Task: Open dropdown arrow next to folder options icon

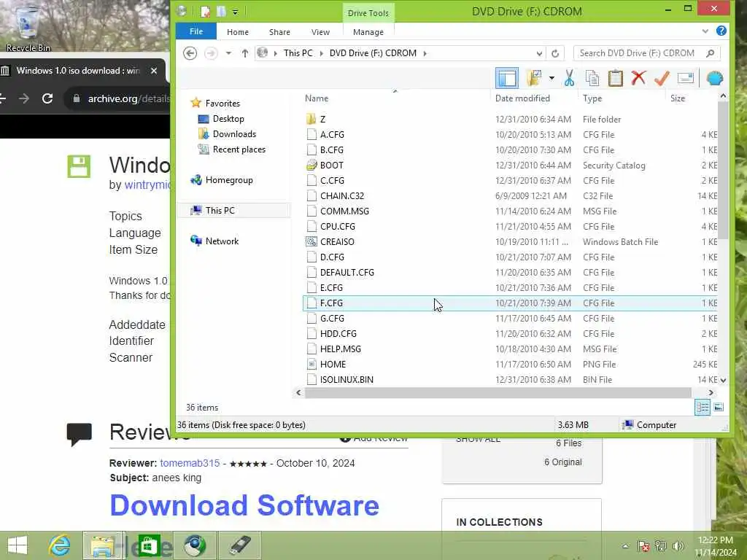Action: [x=551, y=78]
